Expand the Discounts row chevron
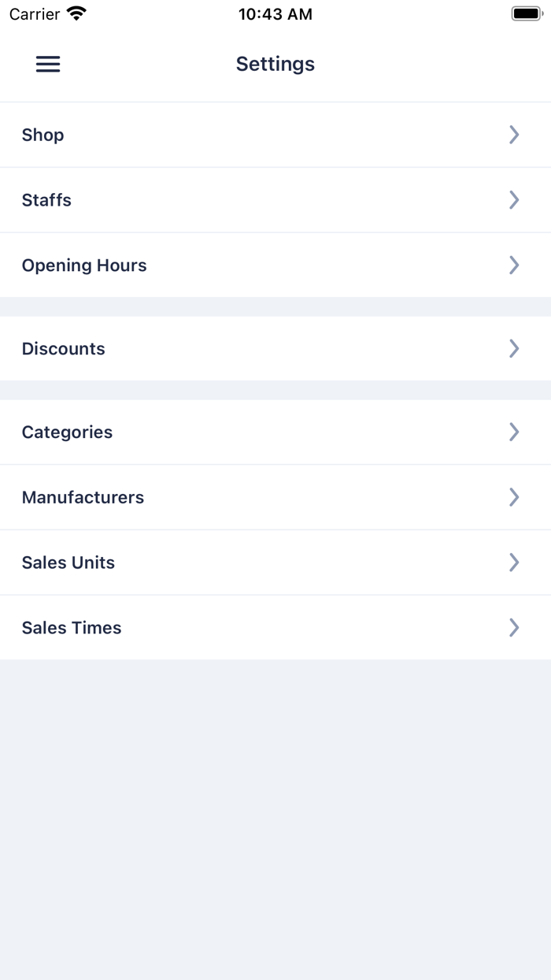The image size is (551, 980). point(514,348)
